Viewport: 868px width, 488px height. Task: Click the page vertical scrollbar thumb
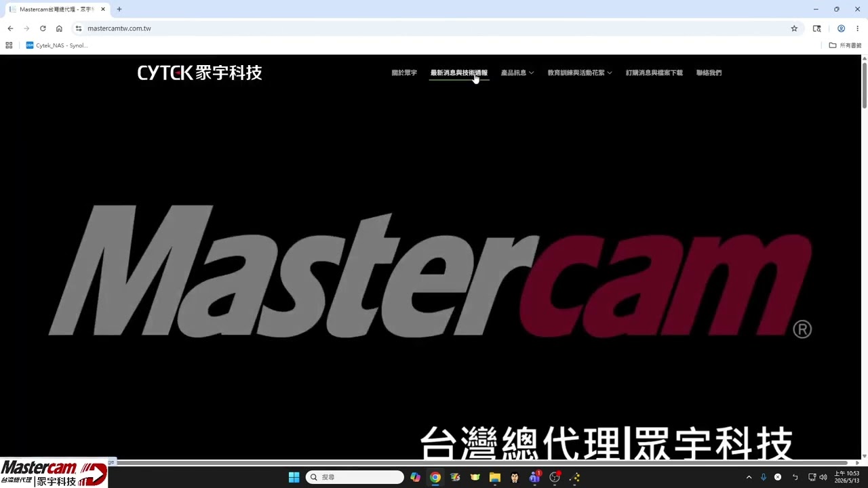pos(865,85)
